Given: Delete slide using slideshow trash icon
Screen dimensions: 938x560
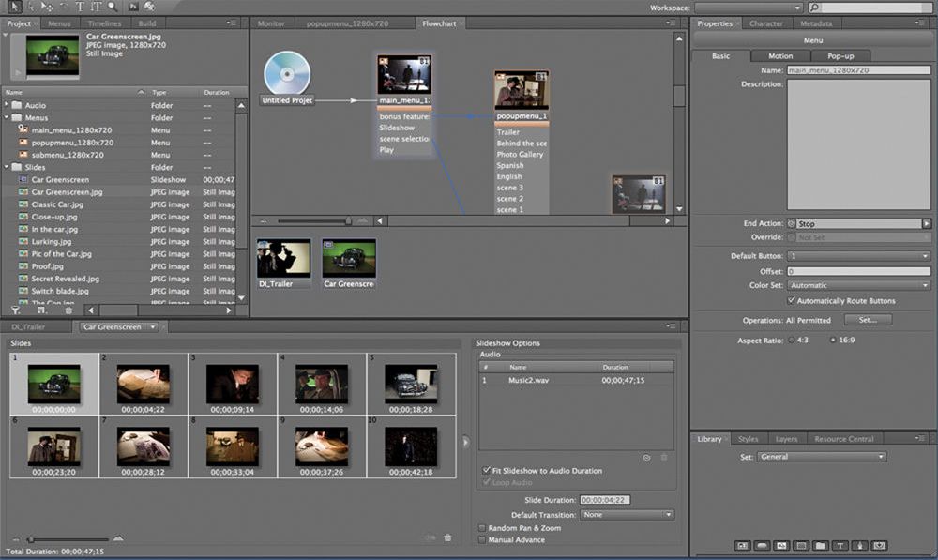Looking at the screenshot, I should (x=447, y=537).
